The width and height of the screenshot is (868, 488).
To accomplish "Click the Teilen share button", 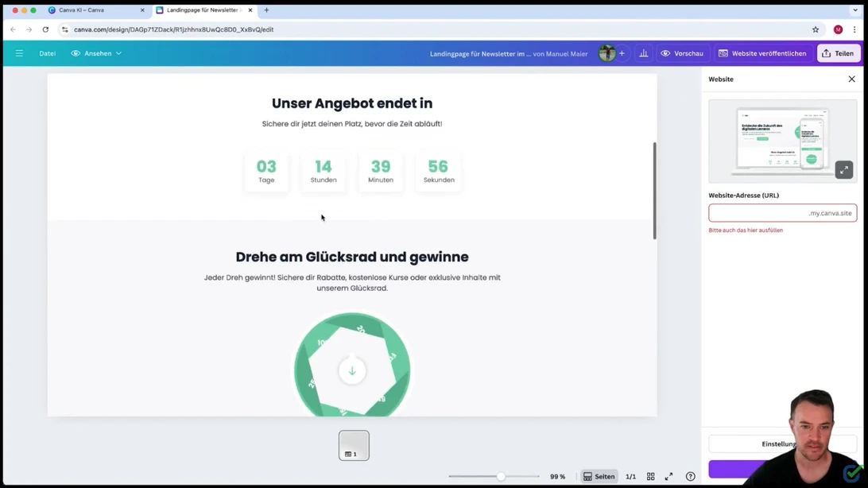I will (838, 53).
